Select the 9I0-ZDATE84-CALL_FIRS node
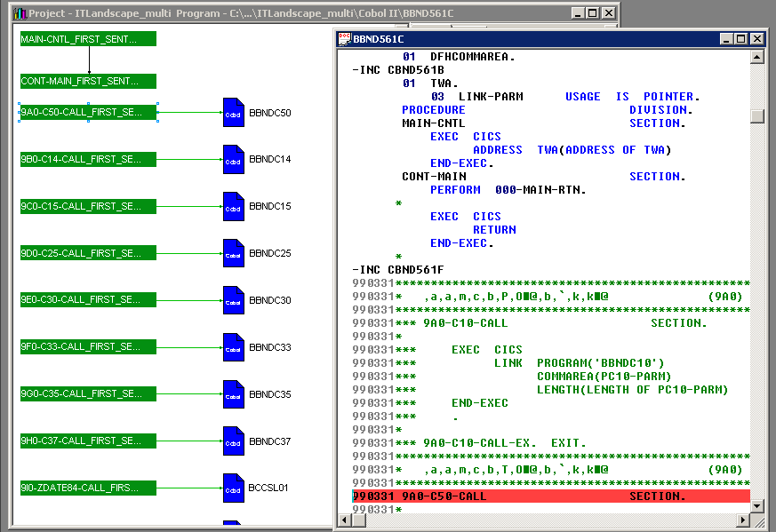 point(88,488)
